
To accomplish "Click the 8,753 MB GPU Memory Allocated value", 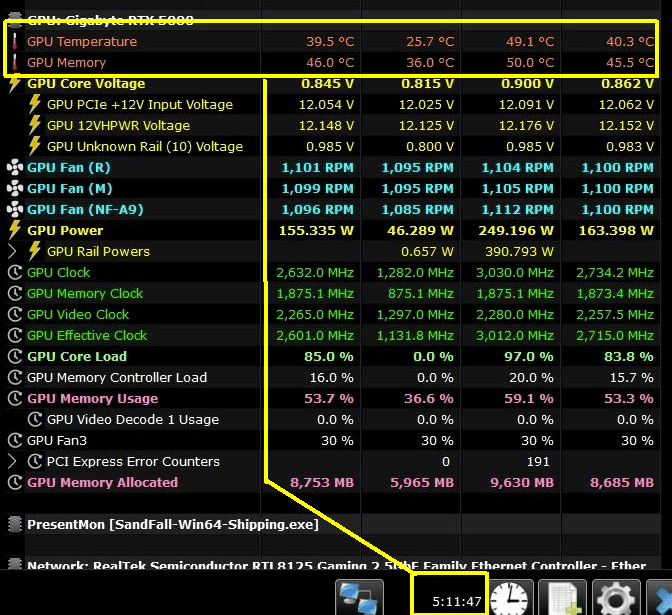I will pyautogui.click(x=322, y=483).
